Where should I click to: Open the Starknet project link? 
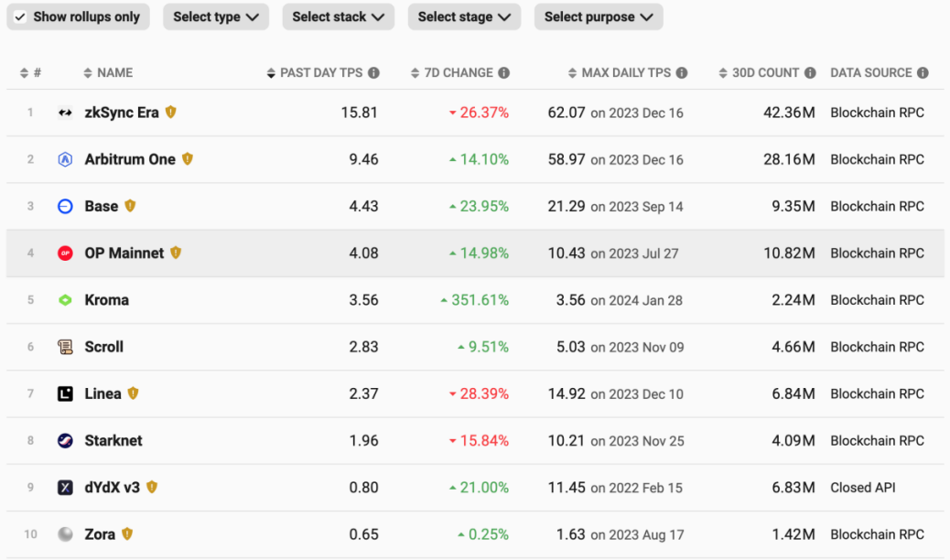point(113,441)
